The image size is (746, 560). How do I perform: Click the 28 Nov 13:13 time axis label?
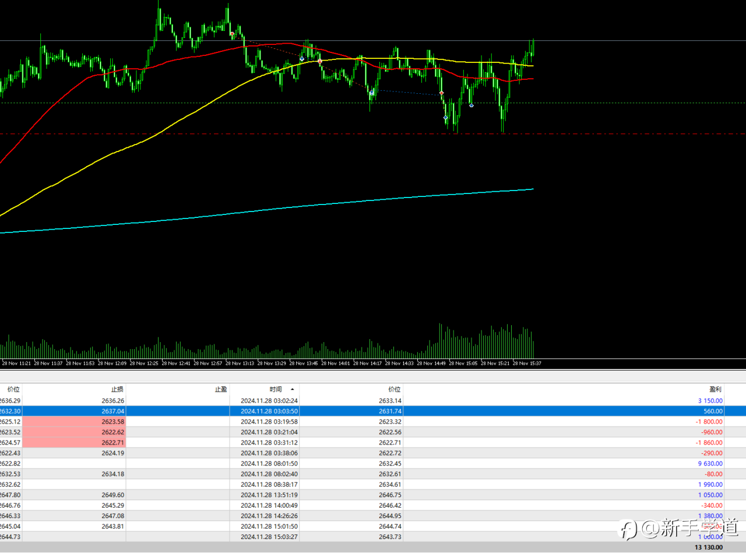pyautogui.click(x=240, y=364)
